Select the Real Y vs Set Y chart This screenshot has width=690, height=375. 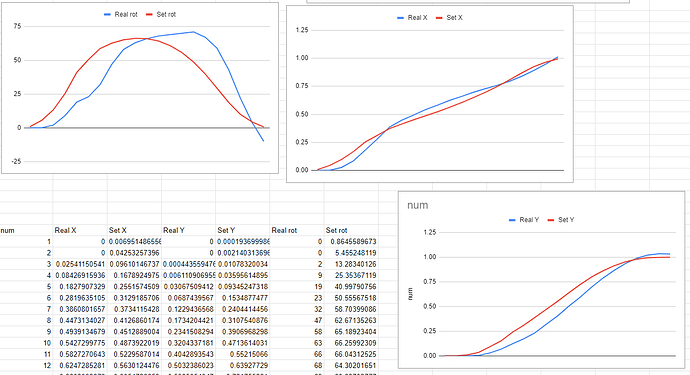pyautogui.click(x=542, y=280)
